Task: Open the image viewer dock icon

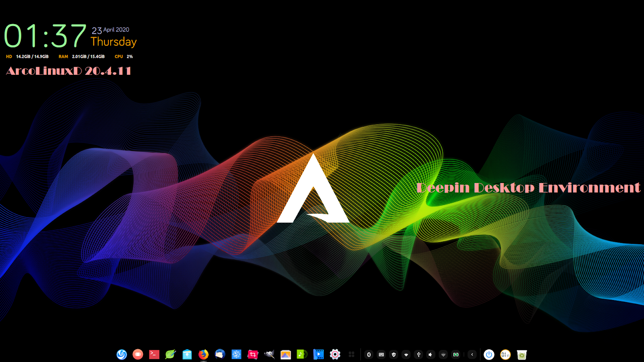Action: 286,354
